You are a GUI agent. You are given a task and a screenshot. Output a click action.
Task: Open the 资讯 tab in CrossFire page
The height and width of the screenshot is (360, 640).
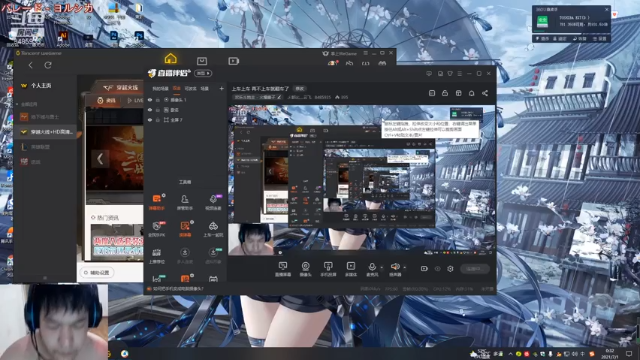pyautogui.click(x=106, y=100)
